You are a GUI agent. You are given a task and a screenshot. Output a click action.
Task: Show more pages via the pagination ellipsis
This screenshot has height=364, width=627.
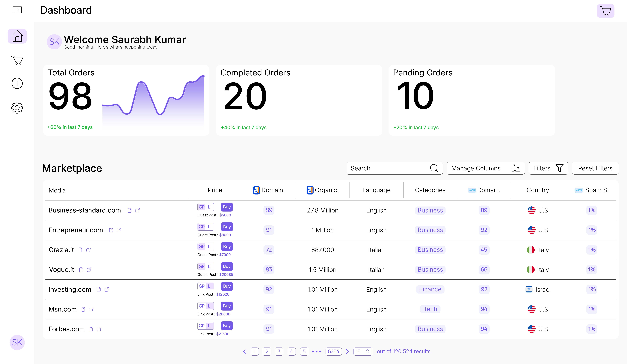click(317, 352)
